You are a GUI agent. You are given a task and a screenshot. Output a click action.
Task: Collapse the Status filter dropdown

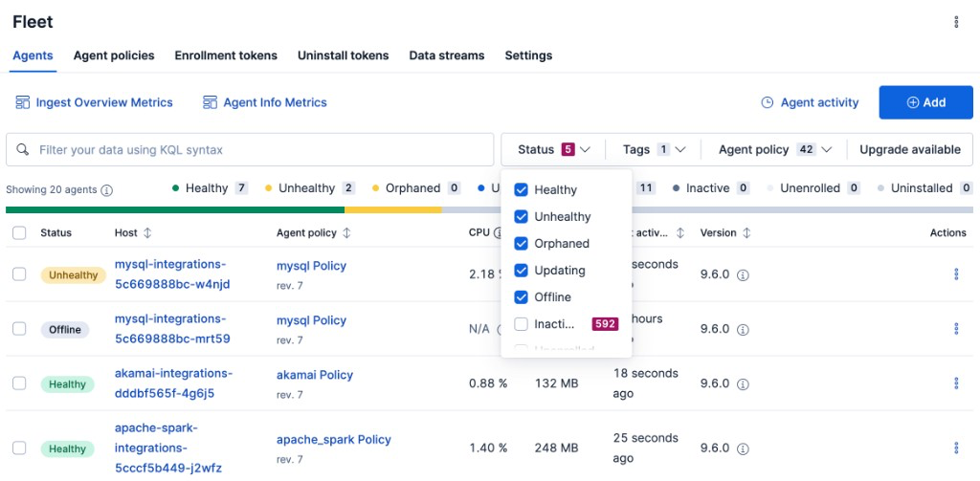pyautogui.click(x=554, y=150)
